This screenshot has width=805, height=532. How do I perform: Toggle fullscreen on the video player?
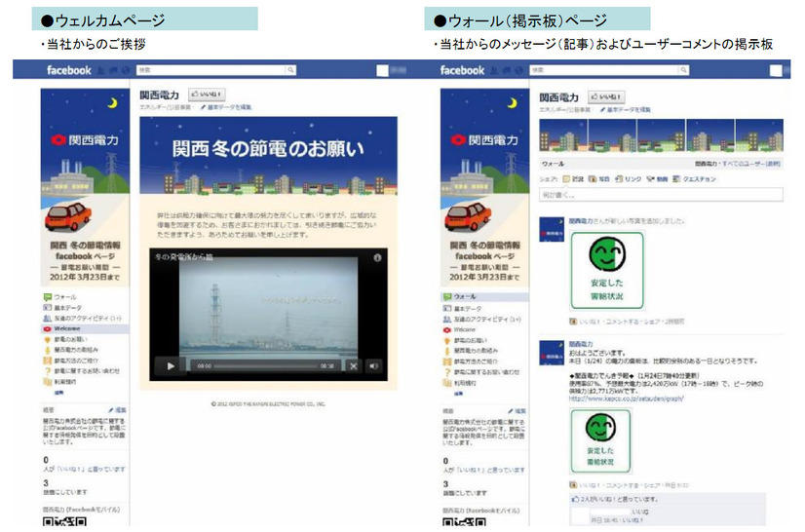pos(353,366)
